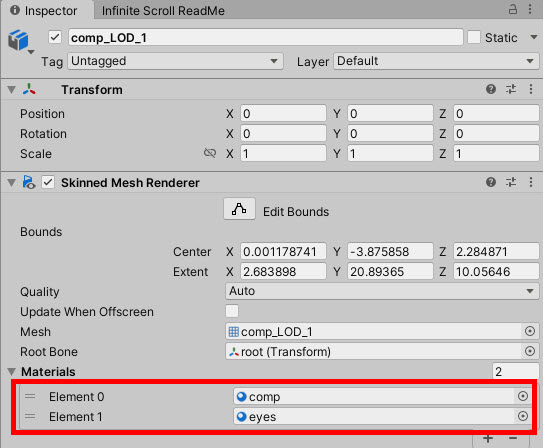Open Skinned Mesh Renderer help reference
The image size is (543, 448).
click(491, 182)
